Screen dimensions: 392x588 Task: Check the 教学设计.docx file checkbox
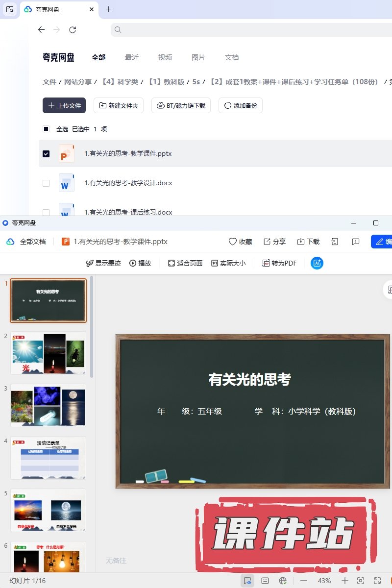[x=46, y=183]
